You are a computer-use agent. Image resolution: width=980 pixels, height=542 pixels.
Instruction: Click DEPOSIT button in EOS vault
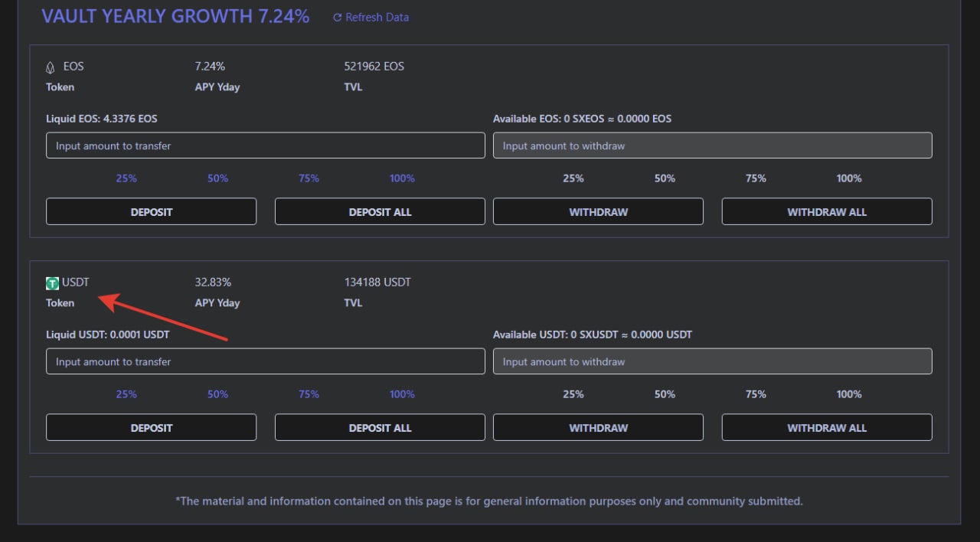coord(151,211)
